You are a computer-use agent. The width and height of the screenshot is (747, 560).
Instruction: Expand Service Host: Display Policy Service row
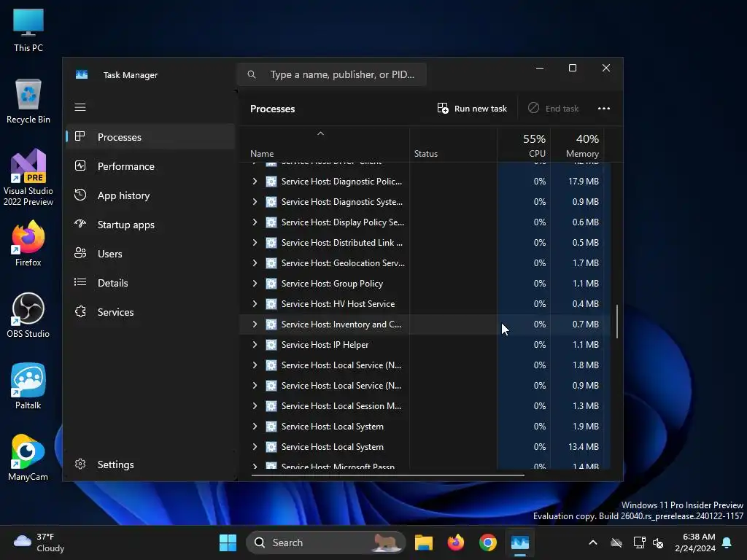point(255,222)
